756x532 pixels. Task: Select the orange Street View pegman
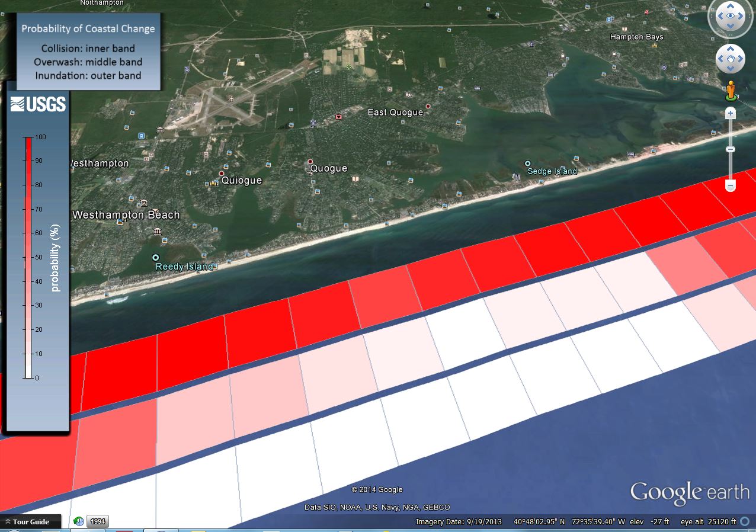tap(731, 91)
